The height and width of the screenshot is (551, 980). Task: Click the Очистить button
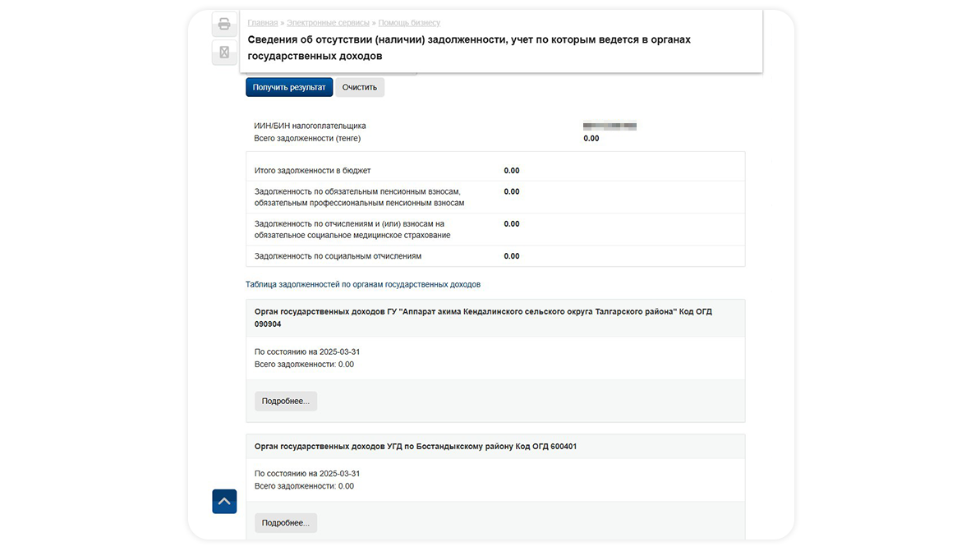click(359, 88)
